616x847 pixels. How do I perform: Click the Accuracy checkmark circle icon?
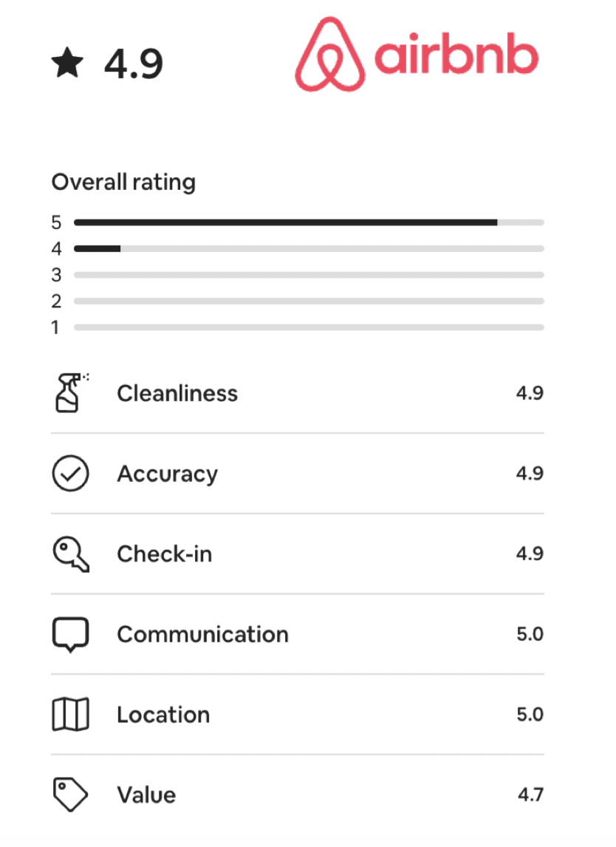pyautogui.click(x=70, y=473)
